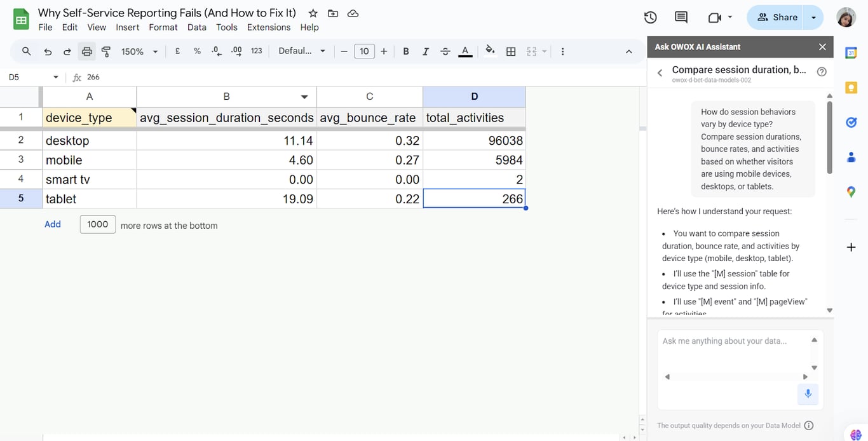Open Google Calendar side panel icon

coord(851,53)
